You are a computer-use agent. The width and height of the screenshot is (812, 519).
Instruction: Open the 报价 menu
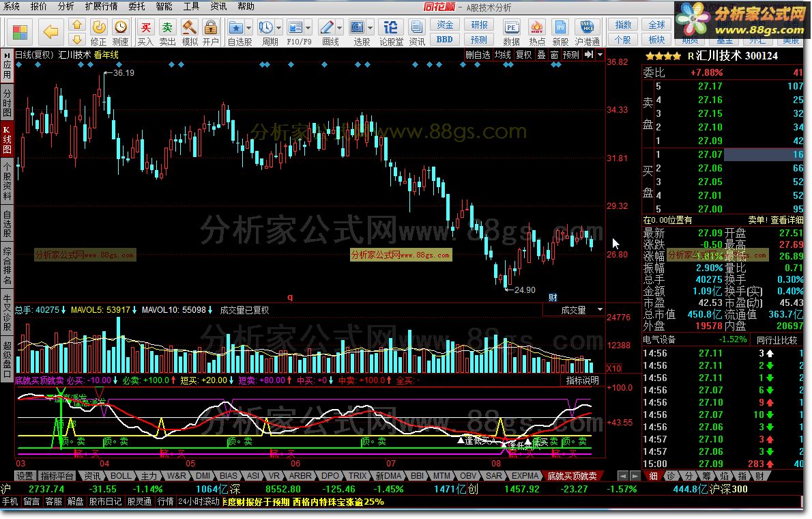click(x=38, y=6)
